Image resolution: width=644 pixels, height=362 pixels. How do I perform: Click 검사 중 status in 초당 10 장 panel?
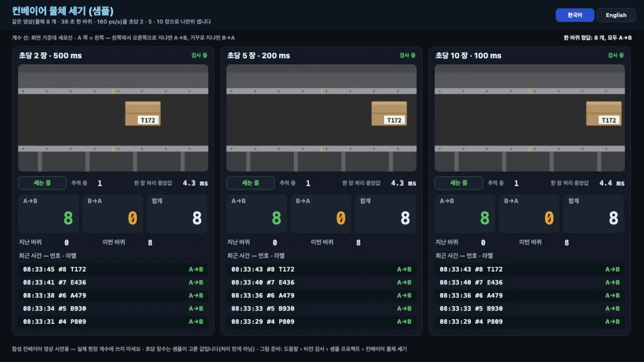(x=616, y=55)
